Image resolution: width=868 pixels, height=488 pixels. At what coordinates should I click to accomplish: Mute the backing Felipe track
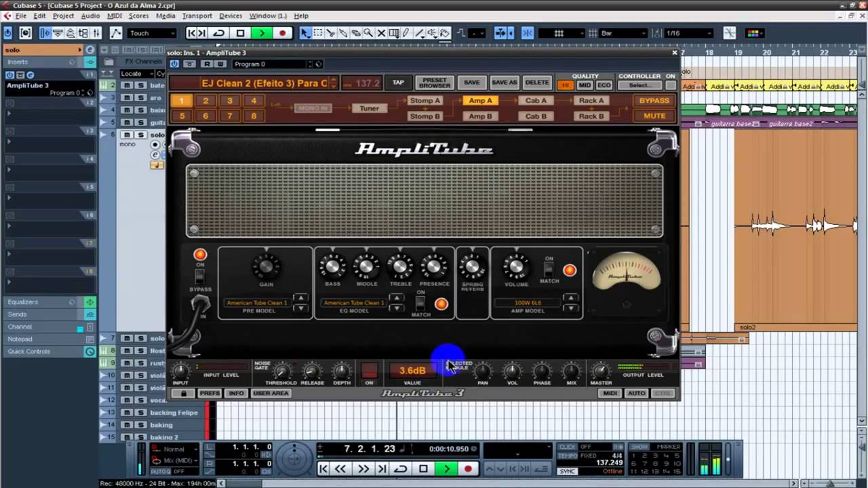[x=127, y=413]
